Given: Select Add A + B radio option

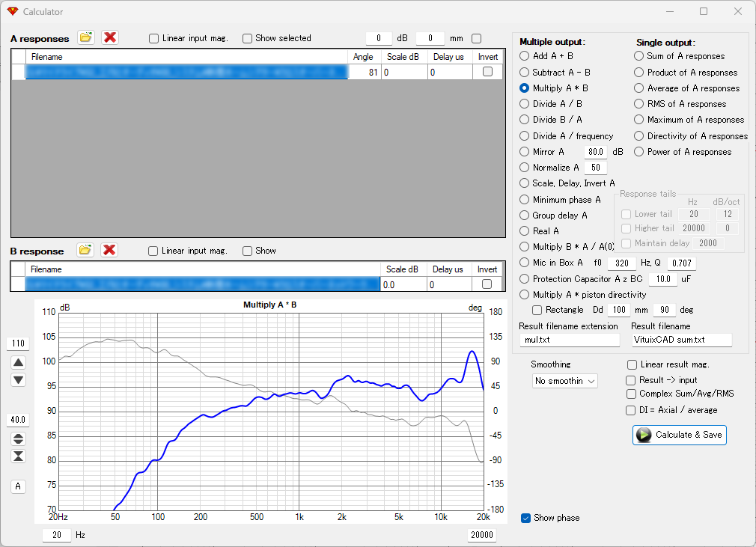Looking at the screenshot, I should [x=524, y=56].
